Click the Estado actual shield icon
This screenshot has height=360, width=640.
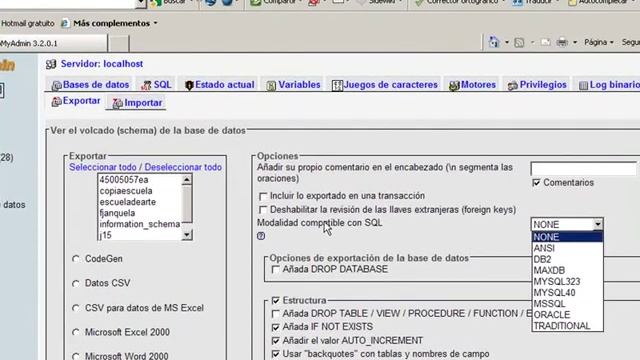pos(189,85)
